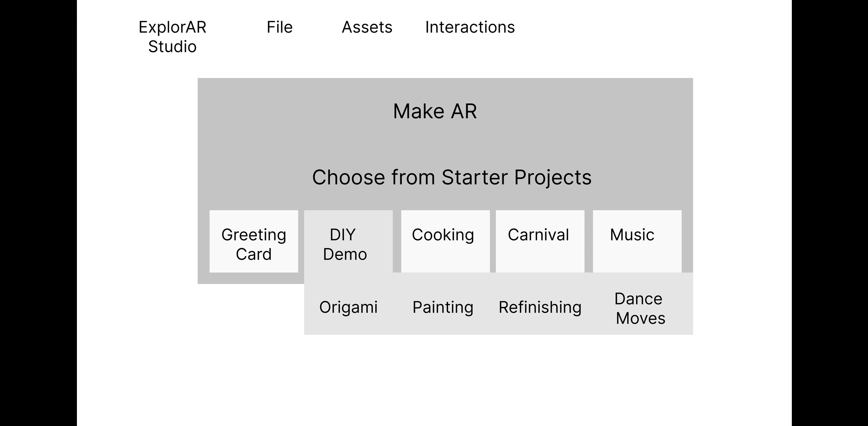Viewport: 868px width, 426px height.
Task: Open the Interactions menu
Action: point(470,27)
